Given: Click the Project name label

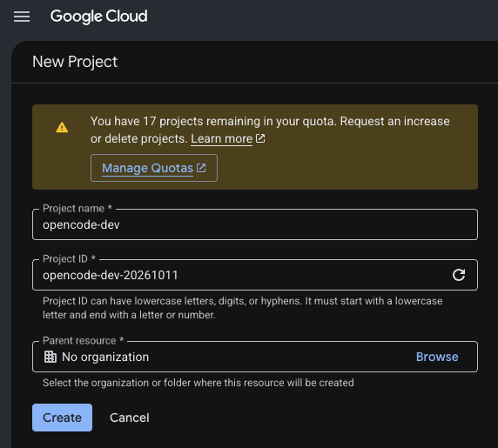Looking at the screenshot, I should 77,209.
